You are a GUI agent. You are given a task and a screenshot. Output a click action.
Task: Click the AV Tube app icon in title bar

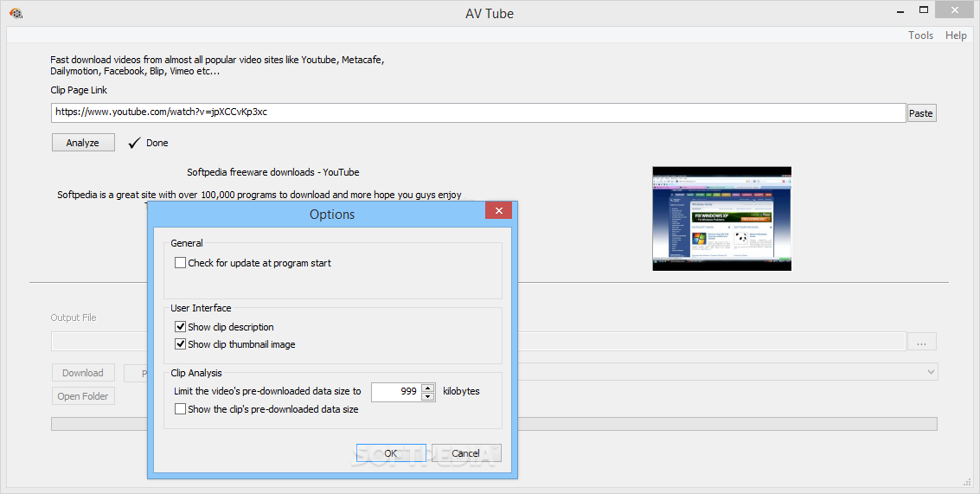(16, 12)
